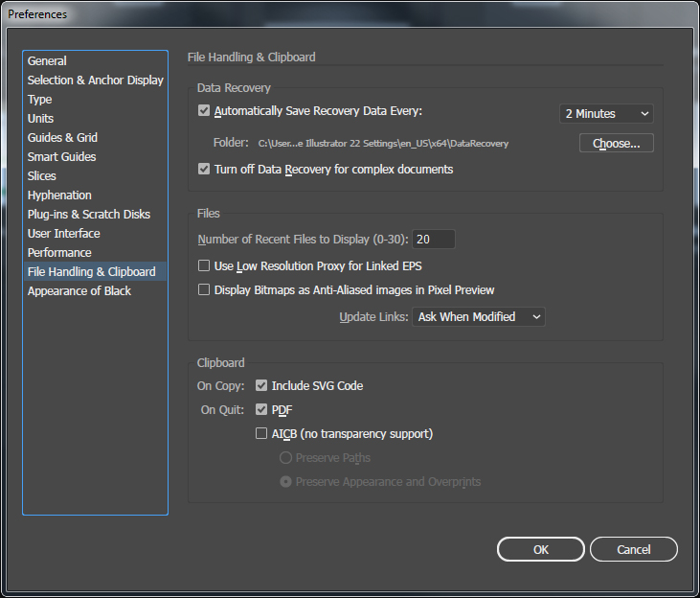
Task: Open the 2 Minutes recovery interval dropdown
Action: pos(606,113)
